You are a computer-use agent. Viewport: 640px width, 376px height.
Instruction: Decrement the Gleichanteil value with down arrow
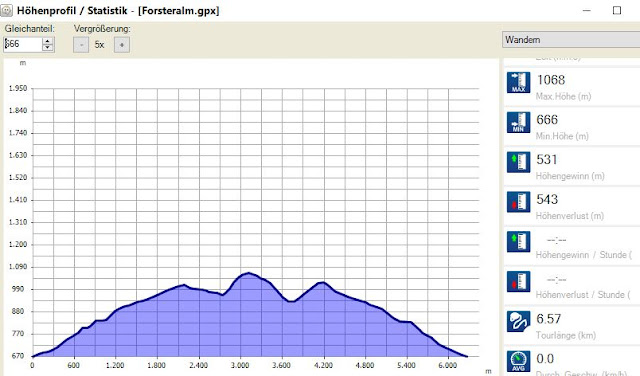click(48, 47)
